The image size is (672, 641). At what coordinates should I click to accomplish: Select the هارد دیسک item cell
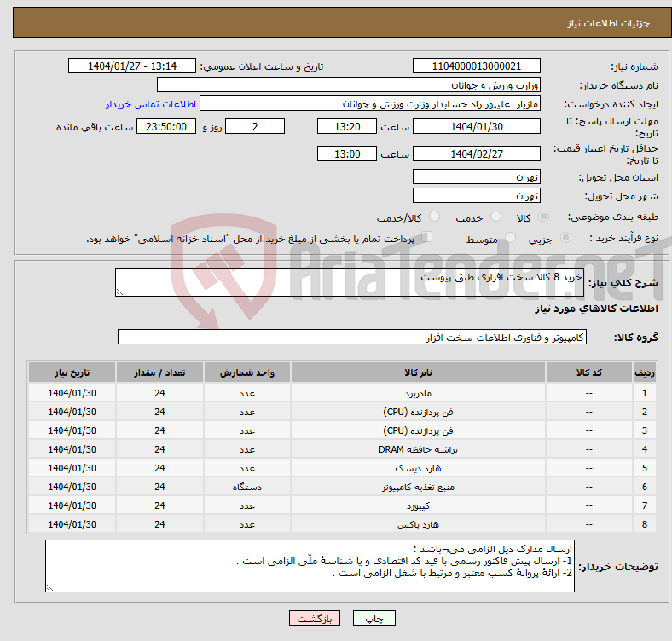418,468
